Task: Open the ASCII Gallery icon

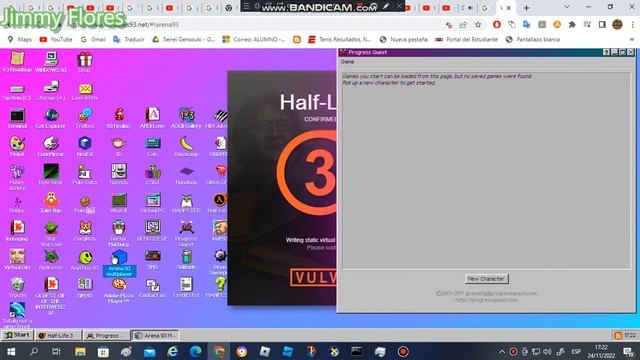Action: coord(187,118)
